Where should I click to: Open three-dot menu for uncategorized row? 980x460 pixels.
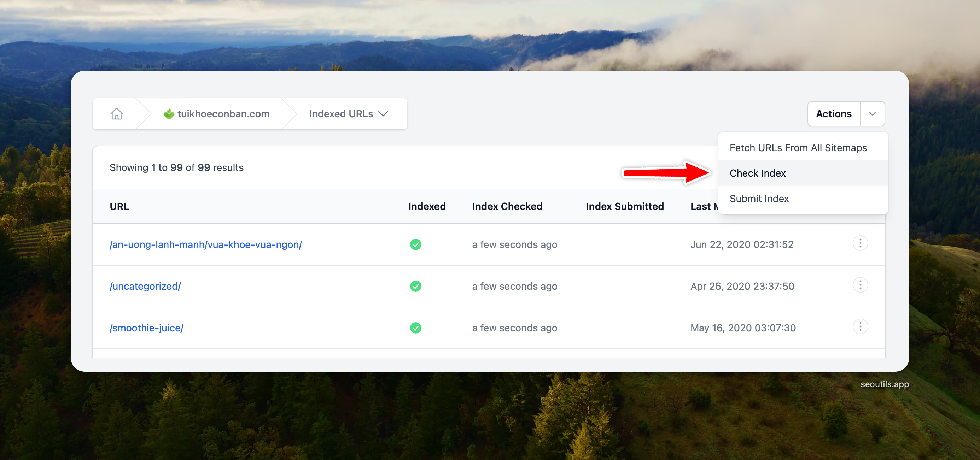(x=860, y=285)
